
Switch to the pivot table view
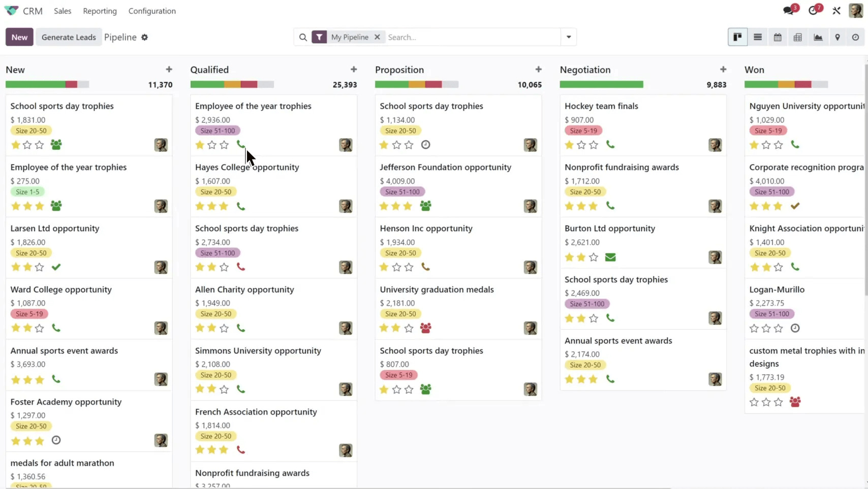point(797,37)
